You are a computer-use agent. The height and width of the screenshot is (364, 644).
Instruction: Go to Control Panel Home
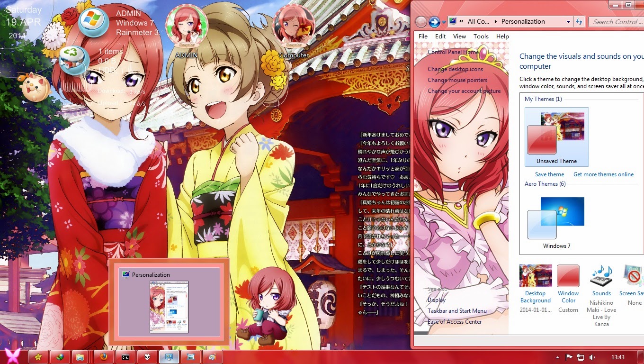(453, 52)
